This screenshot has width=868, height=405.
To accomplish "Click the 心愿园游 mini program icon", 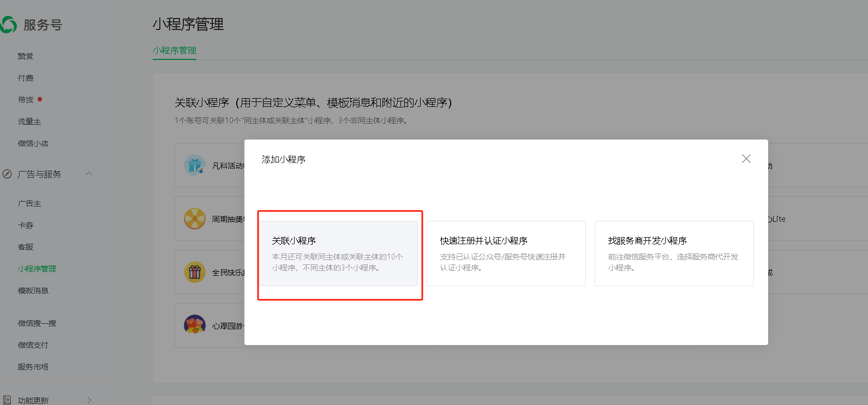I will pyautogui.click(x=195, y=325).
